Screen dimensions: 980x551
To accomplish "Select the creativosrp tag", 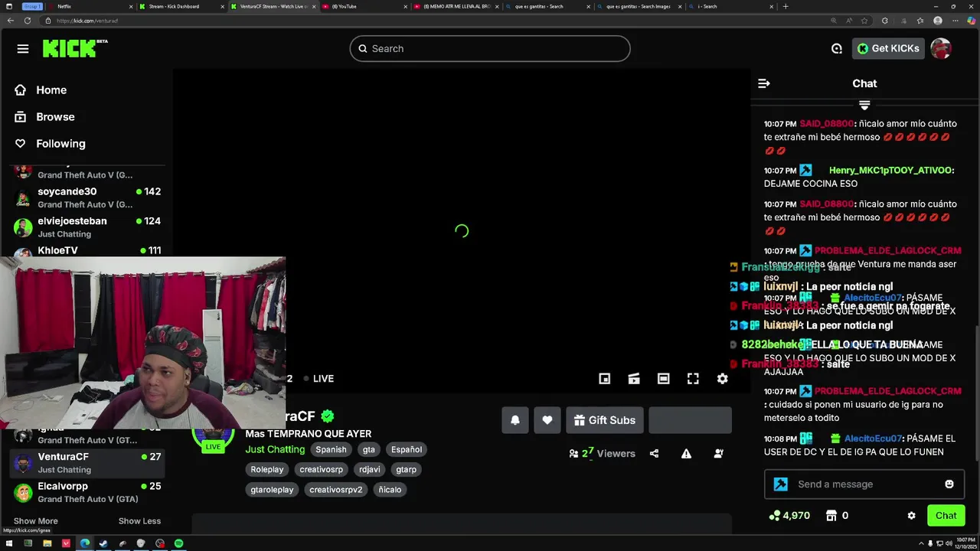I will coord(321,469).
